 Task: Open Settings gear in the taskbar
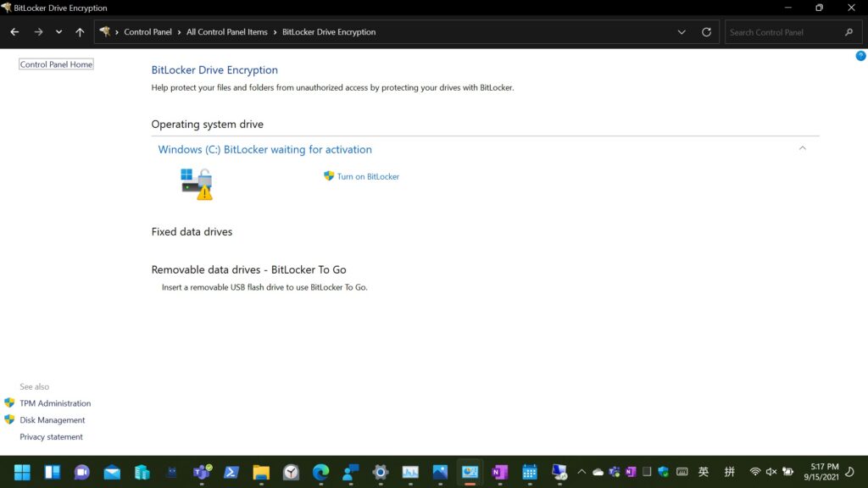pos(381,472)
